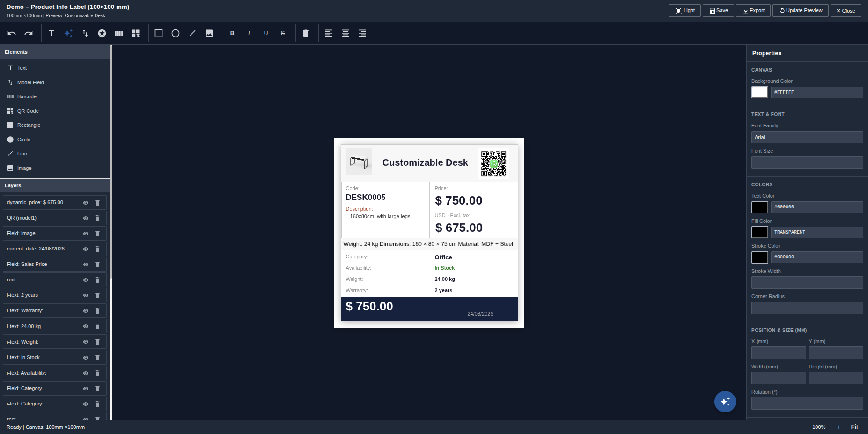Click the AI sparkle toolbar icon
This screenshot has width=868, height=434.
[68, 33]
